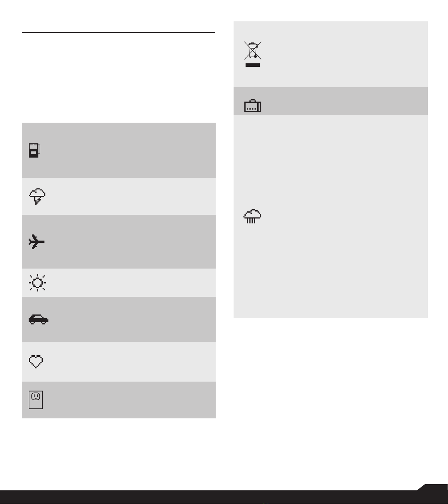This screenshot has width=448, height=504.
Task: Select the rain cloud icon
Action: 253,216
